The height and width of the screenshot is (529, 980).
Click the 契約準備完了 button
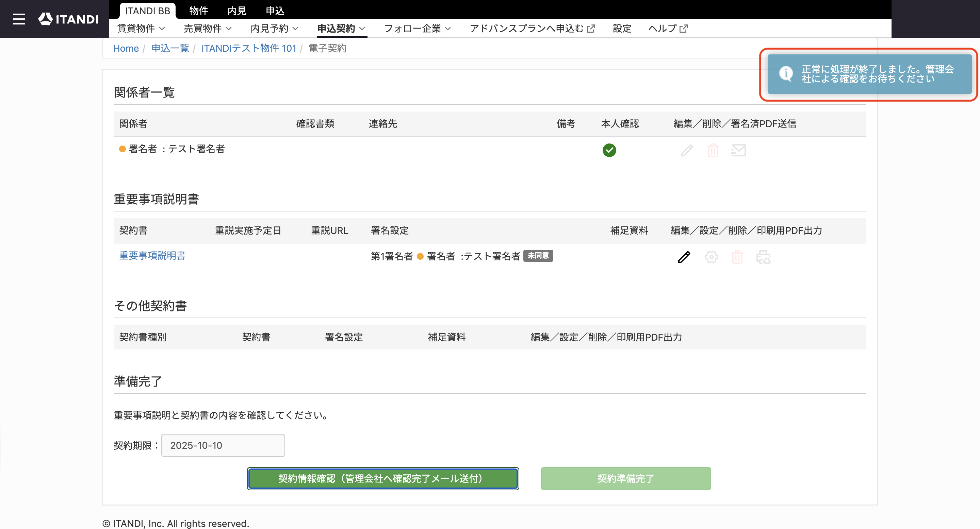(626, 479)
